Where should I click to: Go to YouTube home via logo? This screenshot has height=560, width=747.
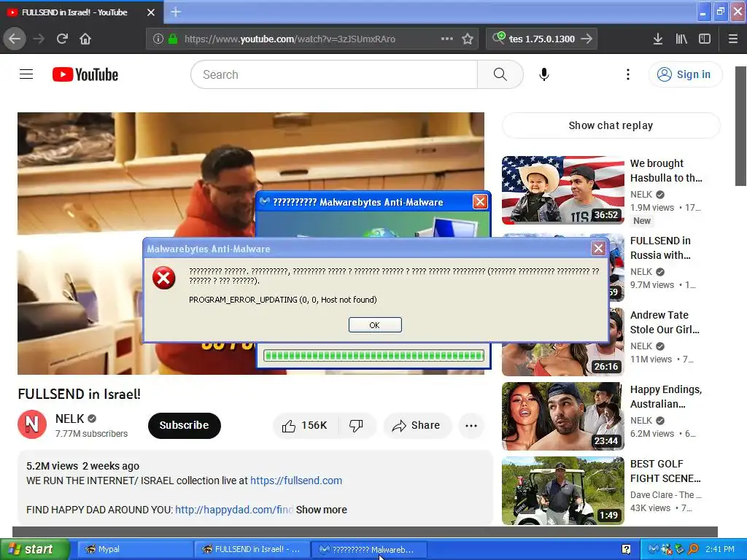[85, 74]
